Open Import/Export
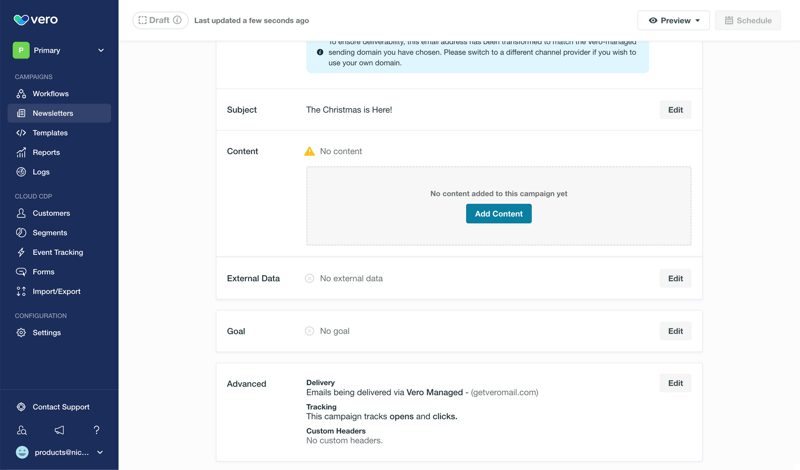The width and height of the screenshot is (800, 470). pyautogui.click(x=59, y=291)
